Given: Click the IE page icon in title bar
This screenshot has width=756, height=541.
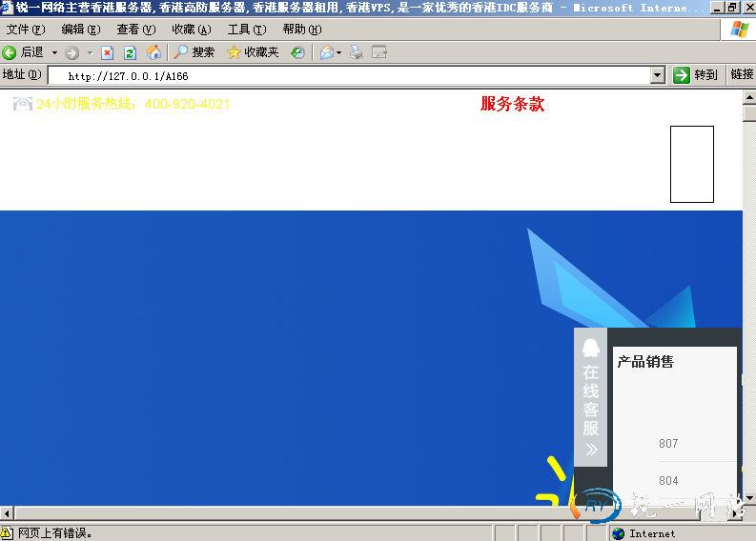Looking at the screenshot, I should point(7,8).
